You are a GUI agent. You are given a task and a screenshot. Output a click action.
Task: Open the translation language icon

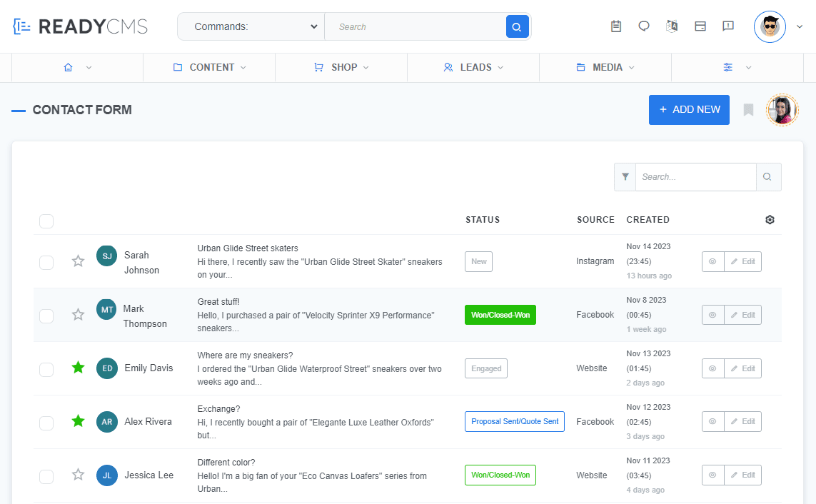672,26
